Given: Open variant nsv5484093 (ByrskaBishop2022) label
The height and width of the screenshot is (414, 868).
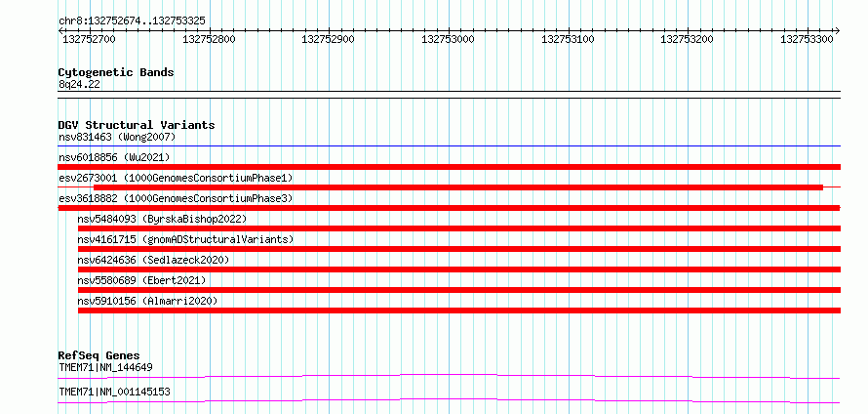Looking at the screenshot, I should pos(162,219).
